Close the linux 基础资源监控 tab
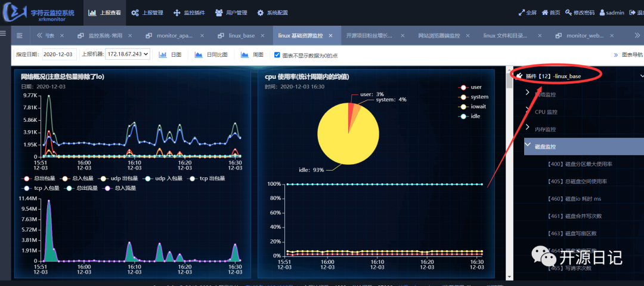Viewport: 644px width, 286px height. [330, 36]
